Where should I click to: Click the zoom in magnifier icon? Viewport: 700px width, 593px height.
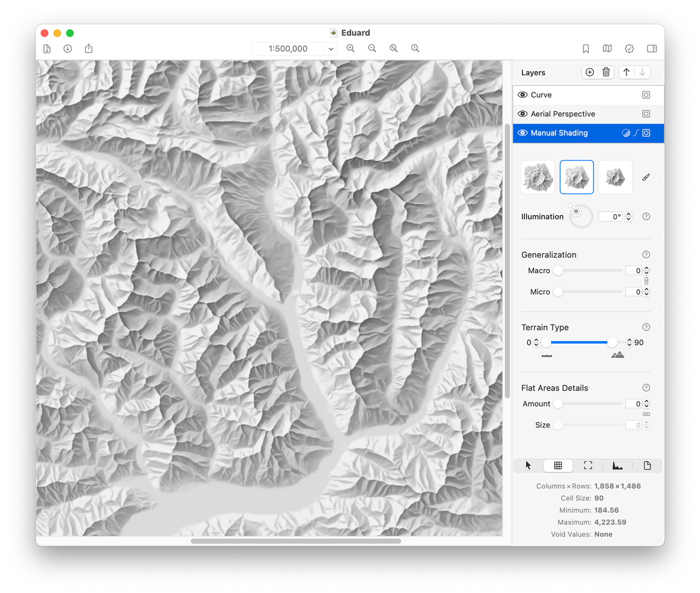(x=351, y=49)
